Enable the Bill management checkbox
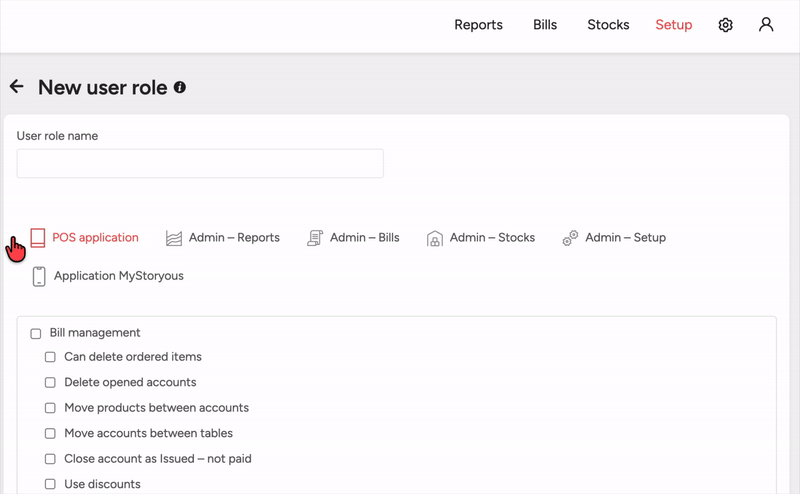This screenshot has height=494, width=800. 36,334
